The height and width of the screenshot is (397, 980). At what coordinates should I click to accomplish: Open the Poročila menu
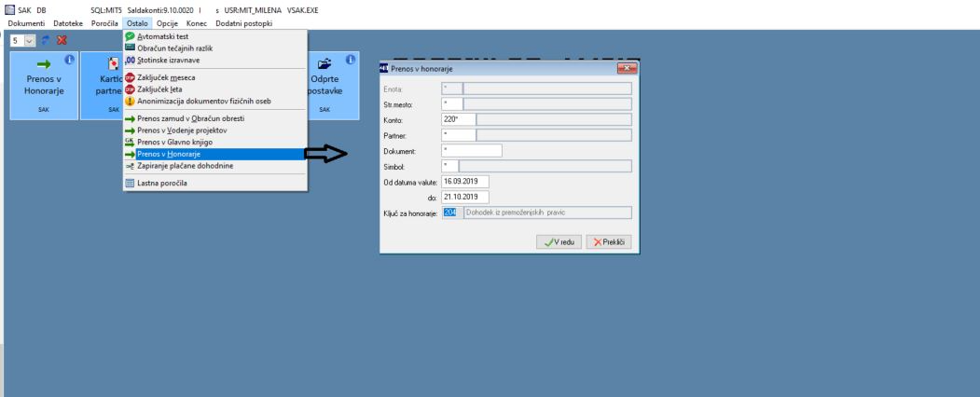coord(104,23)
